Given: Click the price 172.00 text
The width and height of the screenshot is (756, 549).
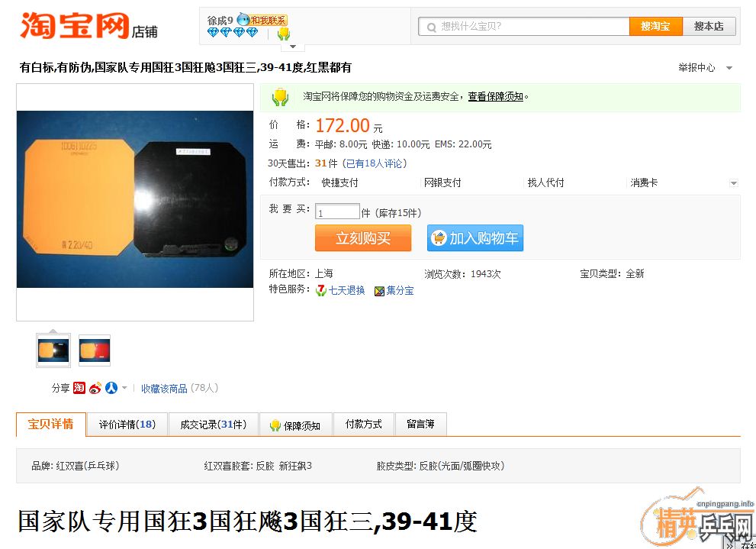Looking at the screenshot, I should pos(343,126).
